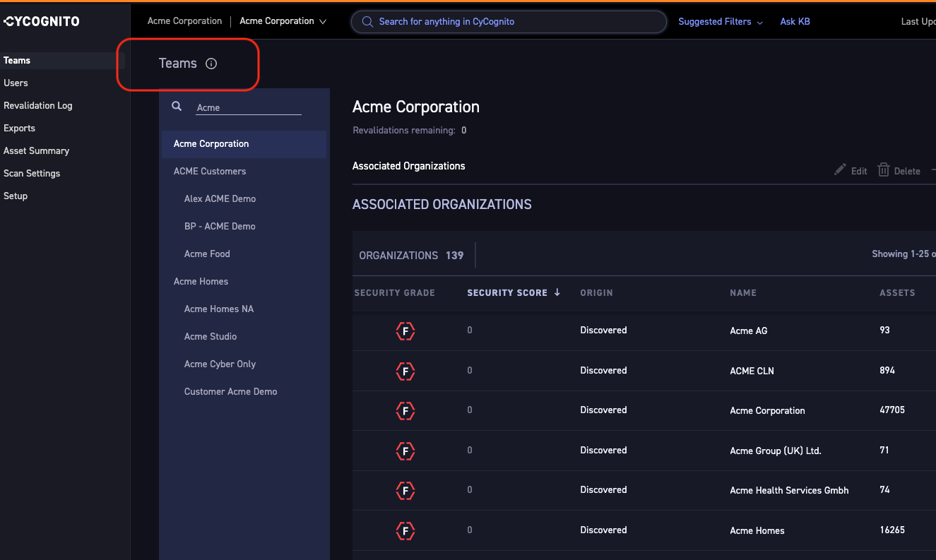Click the 16265 assets value
The width and height of the screenshot is (936, 560).
892,530
